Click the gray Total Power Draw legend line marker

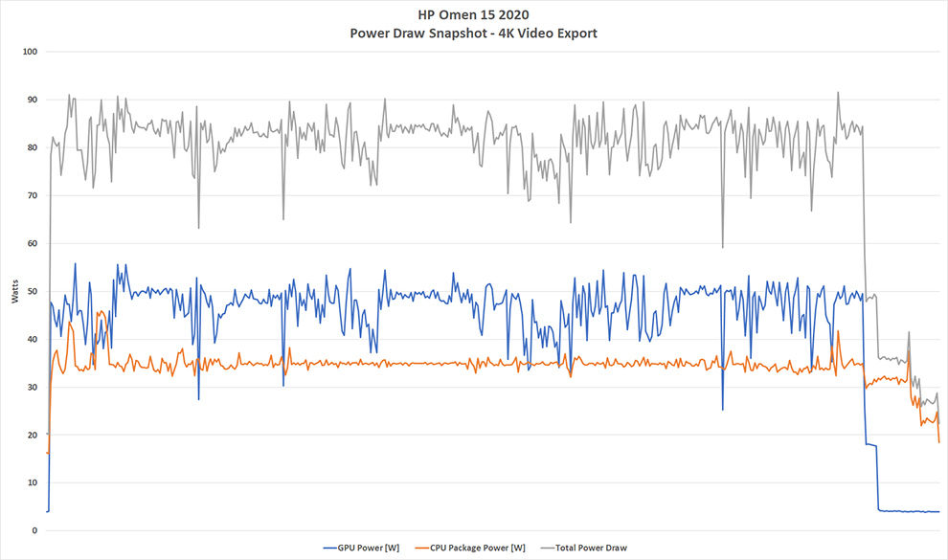548,548
